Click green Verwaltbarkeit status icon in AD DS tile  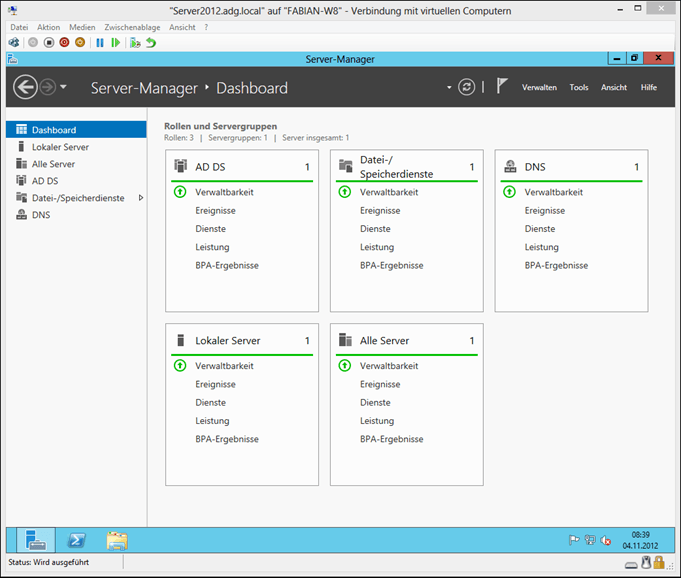pyautogui.click(x=180, y=192)
